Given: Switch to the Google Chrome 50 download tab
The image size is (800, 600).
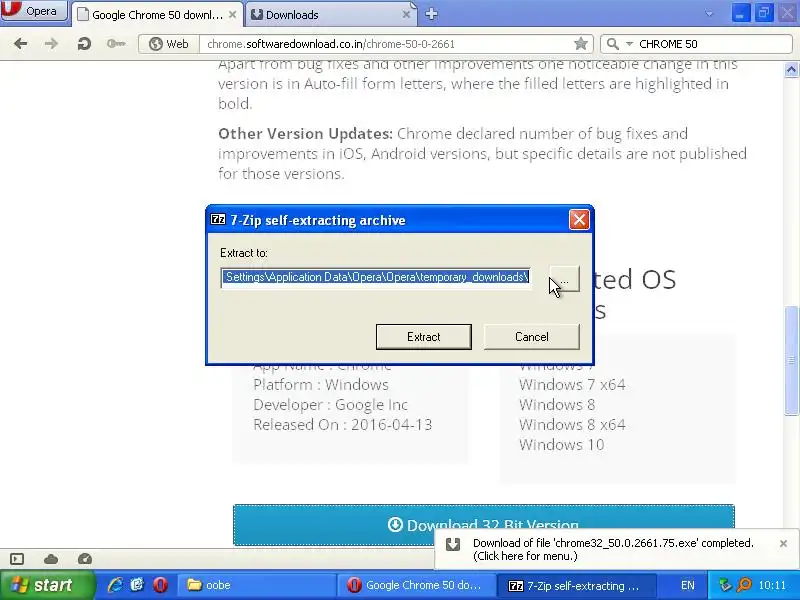Looking at the screenshot, I should (x=157, y=15).
